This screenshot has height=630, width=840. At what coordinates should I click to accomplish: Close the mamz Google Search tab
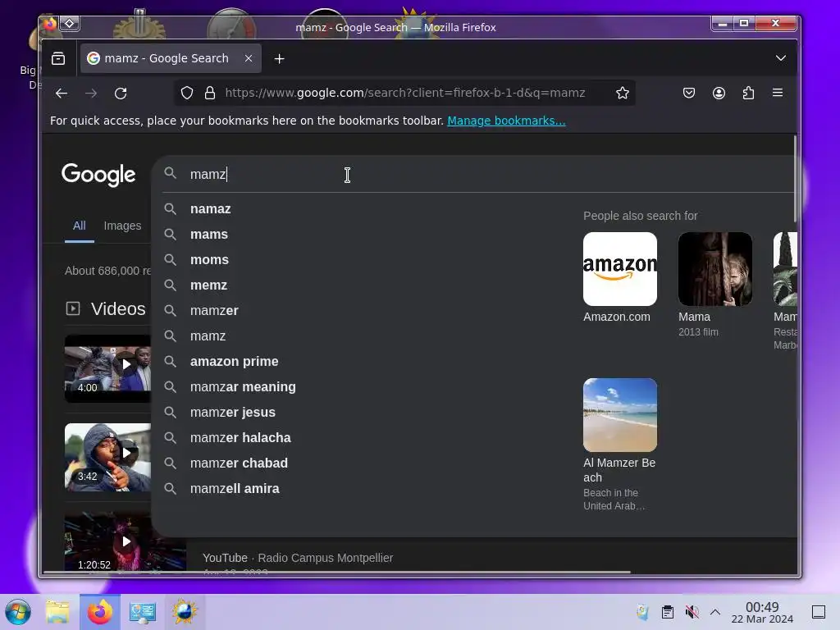(x=248, y=58)
